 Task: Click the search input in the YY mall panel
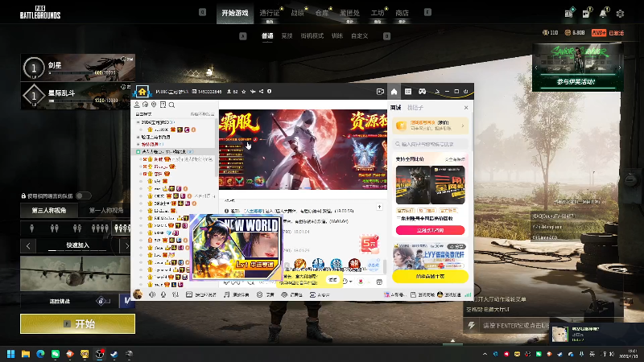[430, 144]
